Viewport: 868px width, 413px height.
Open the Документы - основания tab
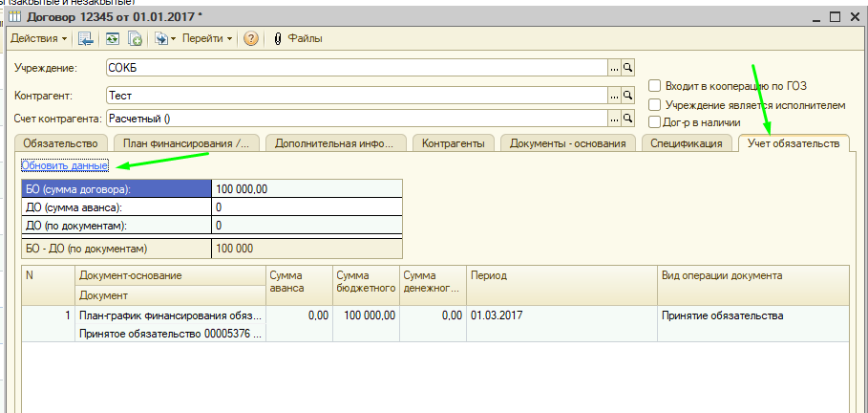click(568, 143)
